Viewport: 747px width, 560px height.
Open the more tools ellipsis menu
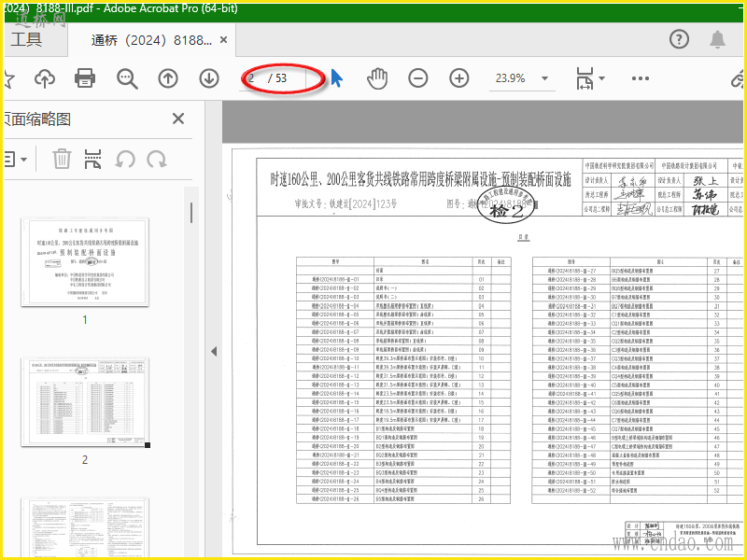click(x=641, y=78)
